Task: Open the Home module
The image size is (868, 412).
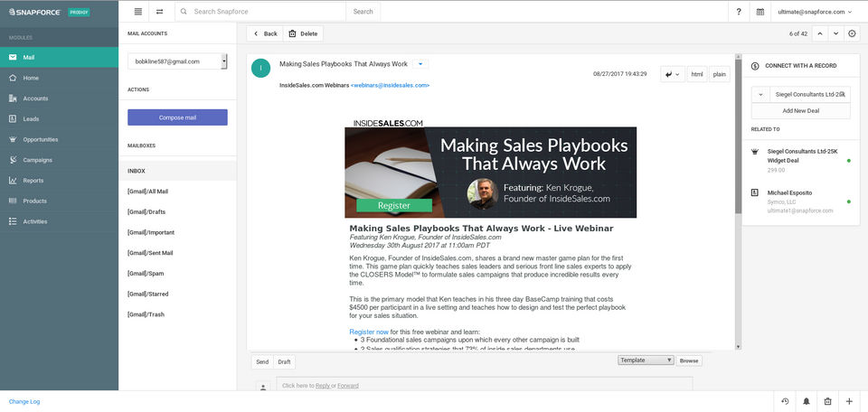Action: coord(60,78)
